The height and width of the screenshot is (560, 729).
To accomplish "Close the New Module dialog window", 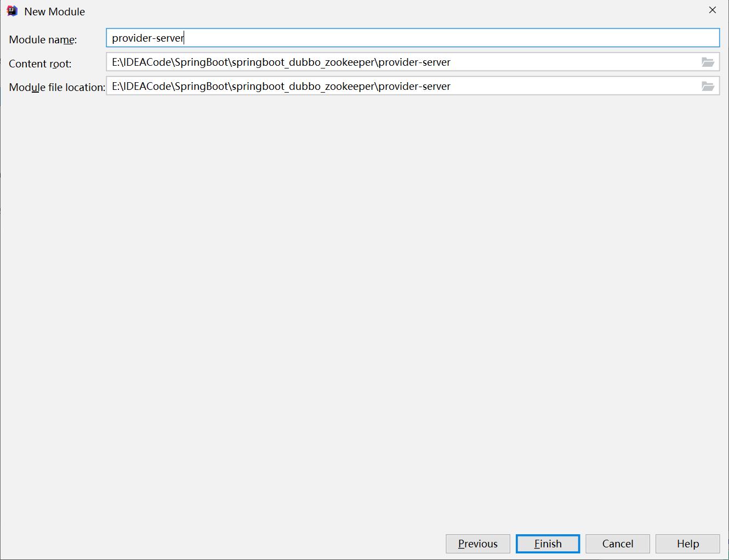I will pos(713,10).
